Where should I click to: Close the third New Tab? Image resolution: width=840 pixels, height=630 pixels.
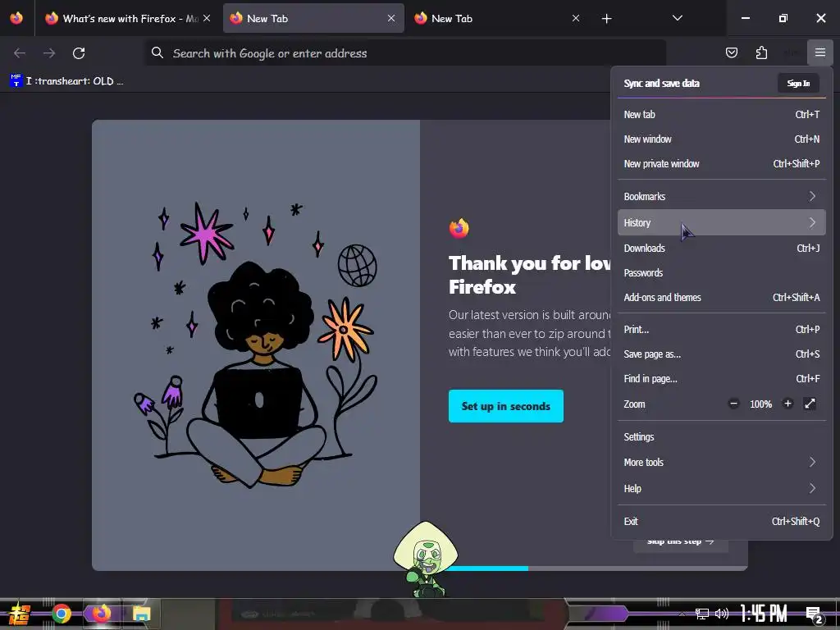pos(576,18)
